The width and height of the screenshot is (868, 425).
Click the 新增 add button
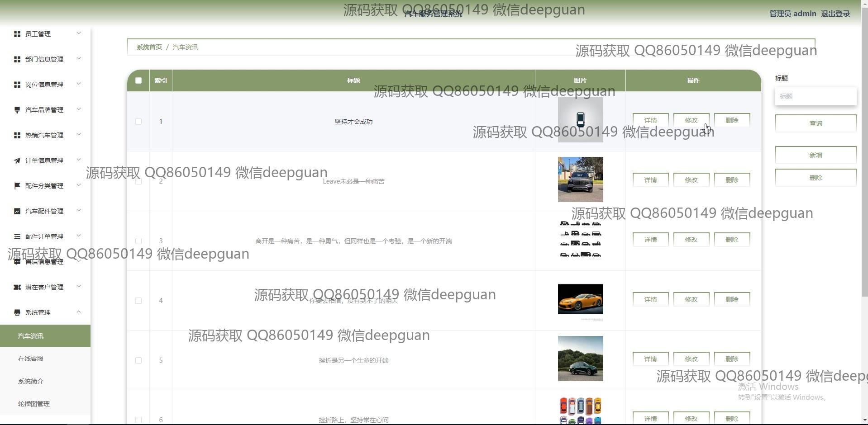[816, 155]
